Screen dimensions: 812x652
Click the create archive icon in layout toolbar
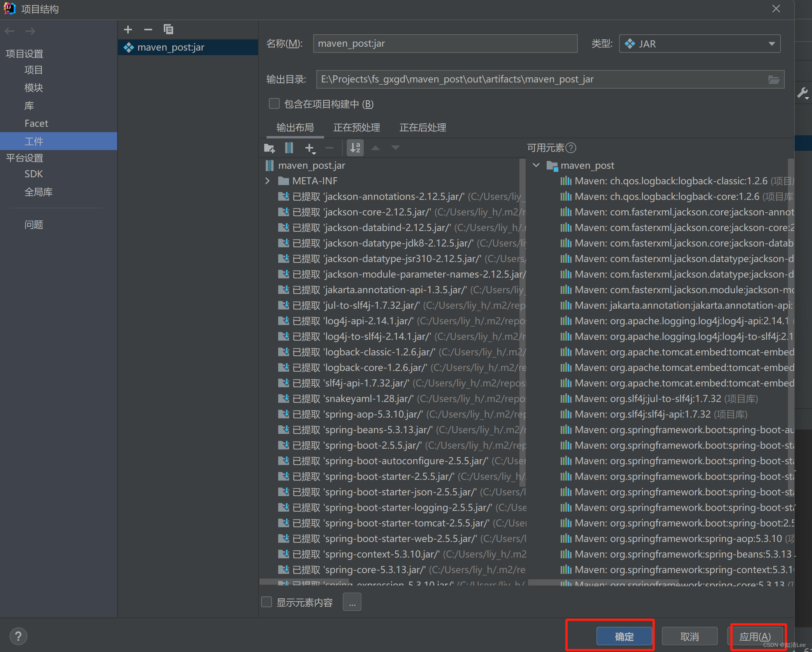coord(289,148)
